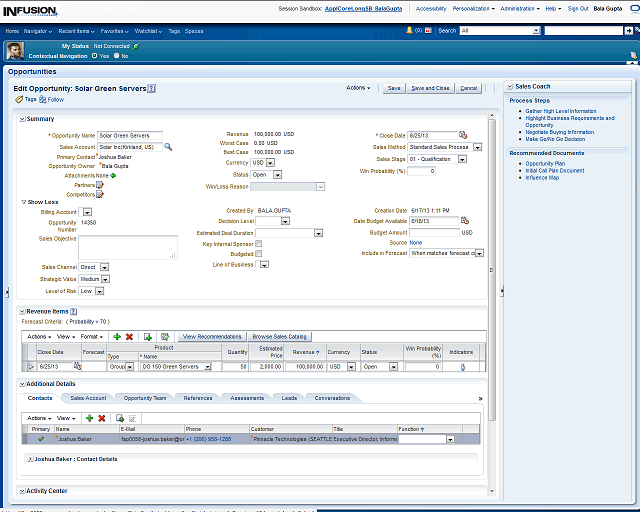Click the Competitors edit icon
640x512 pixels.
click(100, 194)
